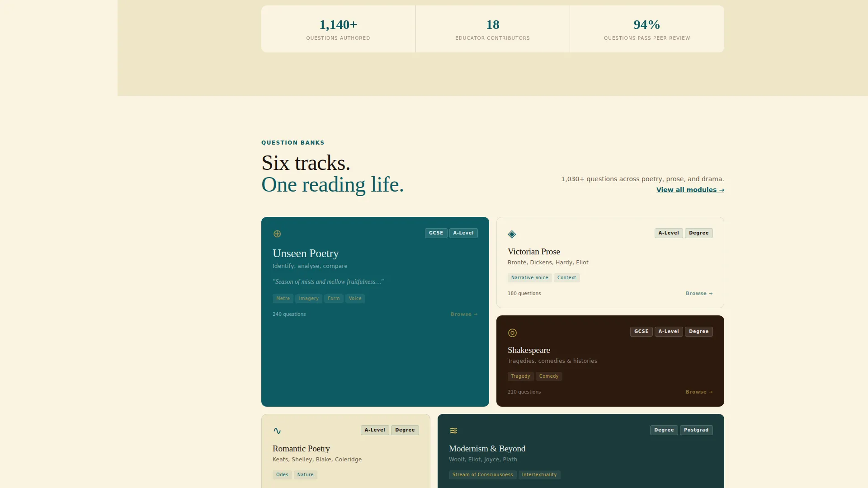Select the Intertextuality tag
868x488 pixels.
click(539, 475)
